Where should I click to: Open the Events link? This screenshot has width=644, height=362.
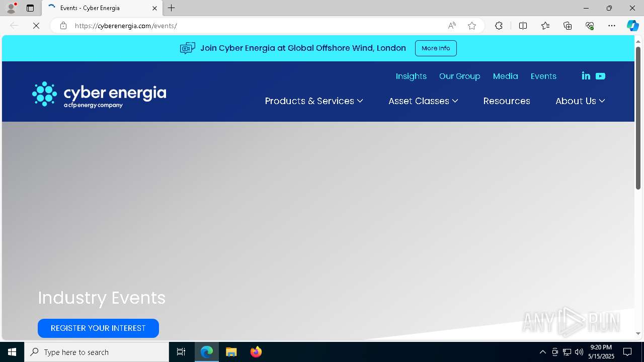tap(543, 76)
